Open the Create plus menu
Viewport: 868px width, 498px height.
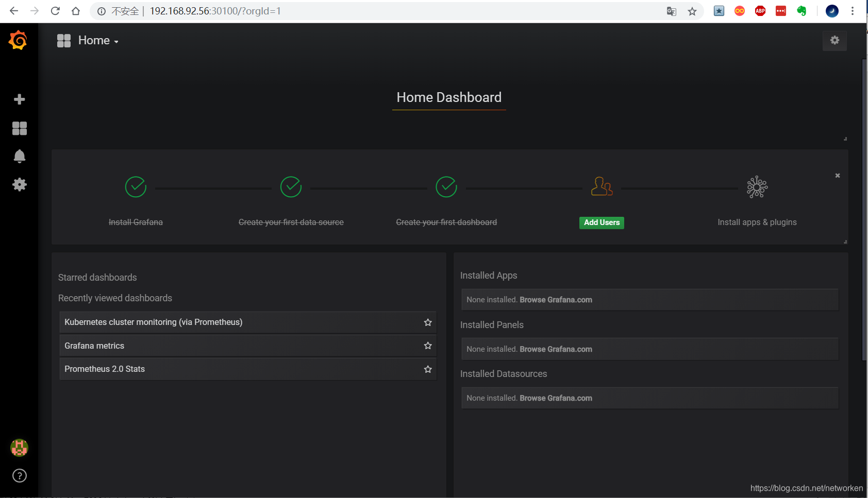pyautogui.click(x=19, y=99)
